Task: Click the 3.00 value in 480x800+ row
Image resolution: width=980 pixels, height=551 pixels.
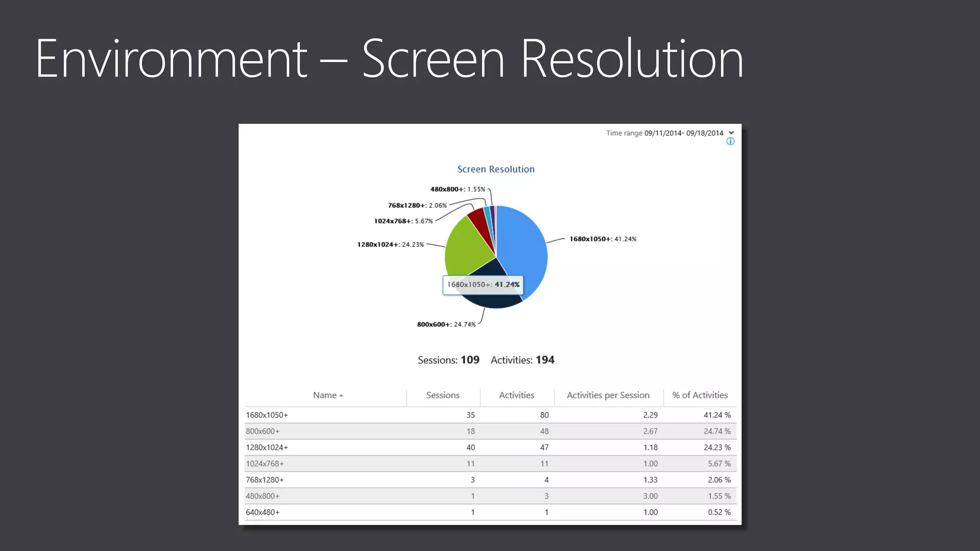Action: pos(650,496)
